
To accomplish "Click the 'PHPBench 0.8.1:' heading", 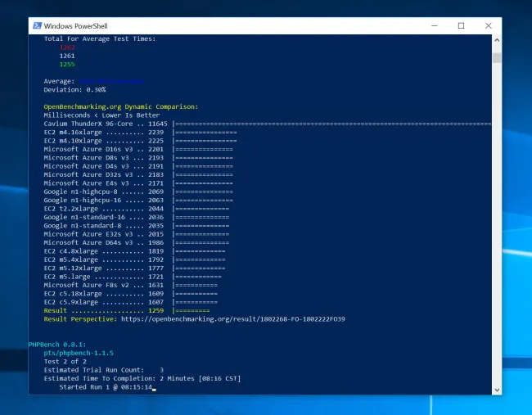I will click(x=57, y=345).
